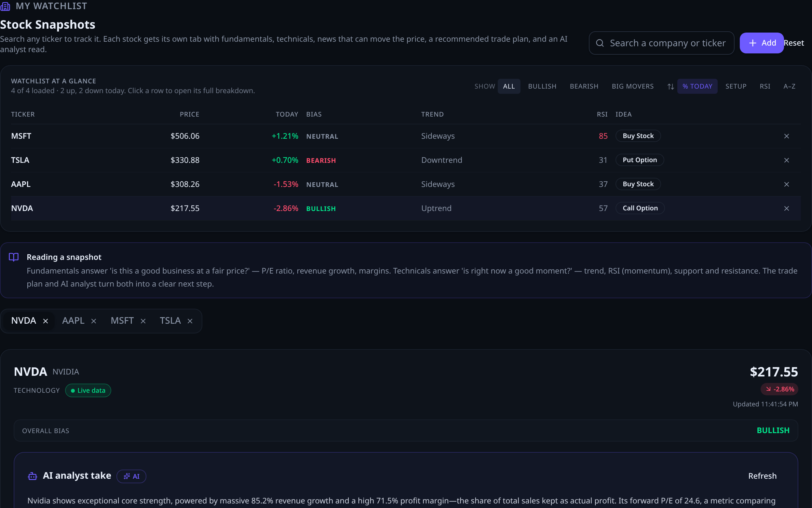Close the MSFT tab via its X
The height and width of the screenshot is (508, 812).
click(143, 321)
